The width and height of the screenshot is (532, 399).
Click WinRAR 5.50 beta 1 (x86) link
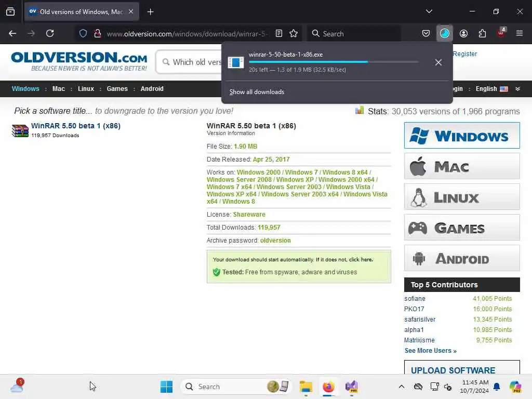coord(76,126)
